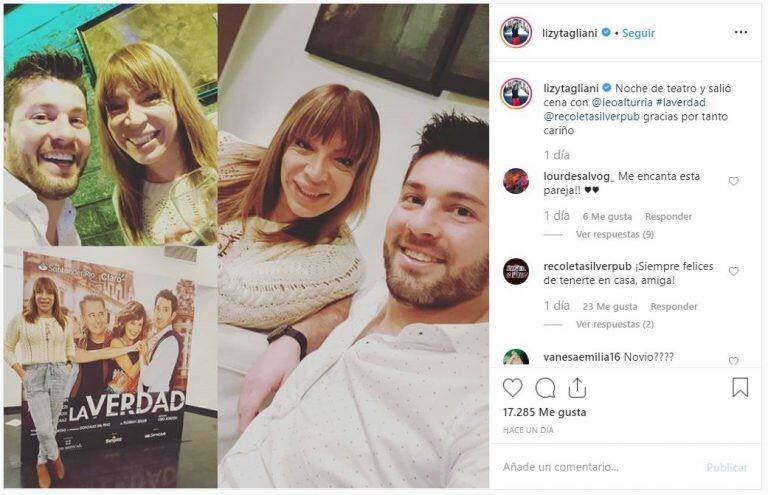Open the three-dots options menu in the header
Screen dimensions: 768x495
(x=741, y=32)
